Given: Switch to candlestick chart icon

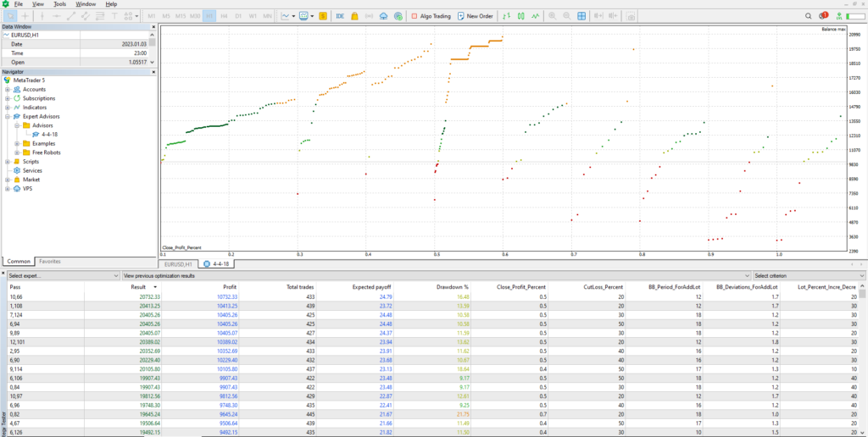Looking at the screenshot, I should pos(521,16).
